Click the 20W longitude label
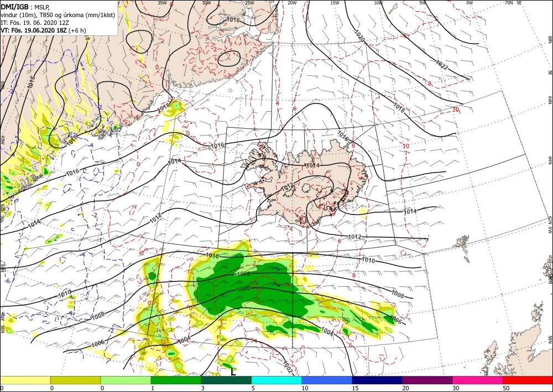This screenshot has width=553, height=392. (292, 3)
